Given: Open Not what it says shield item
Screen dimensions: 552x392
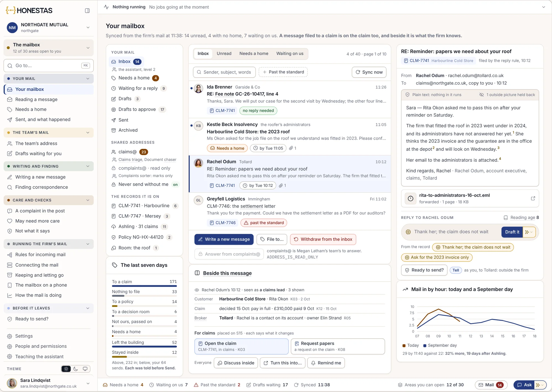Looking at the screenshot, I should (49, 231).
